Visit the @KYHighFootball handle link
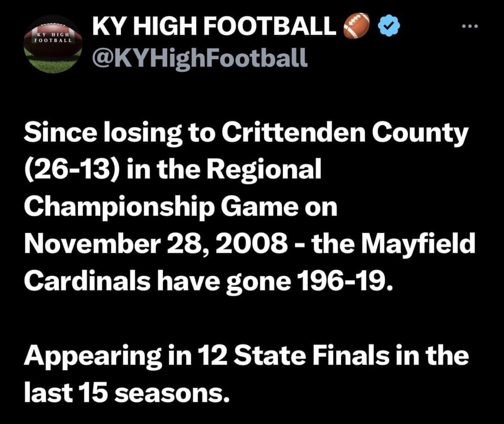The width and height of the screenshot is (504, 424). click(200, 58)
